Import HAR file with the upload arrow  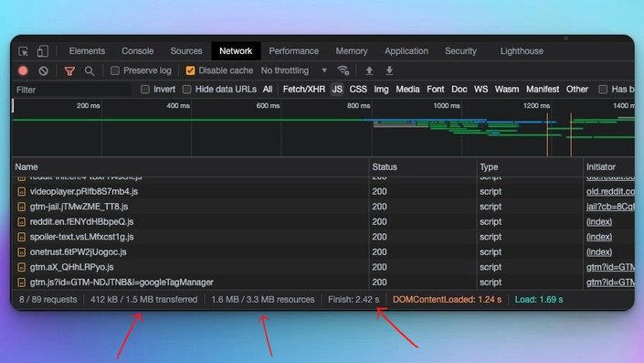click(x=369, y=70)
